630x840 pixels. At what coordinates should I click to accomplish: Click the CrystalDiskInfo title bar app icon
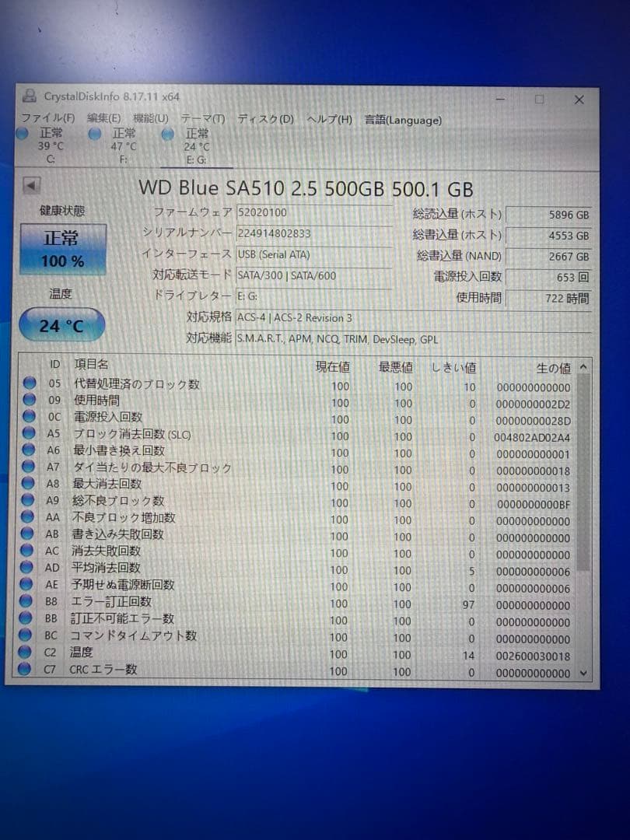click(x=29, y=96)
